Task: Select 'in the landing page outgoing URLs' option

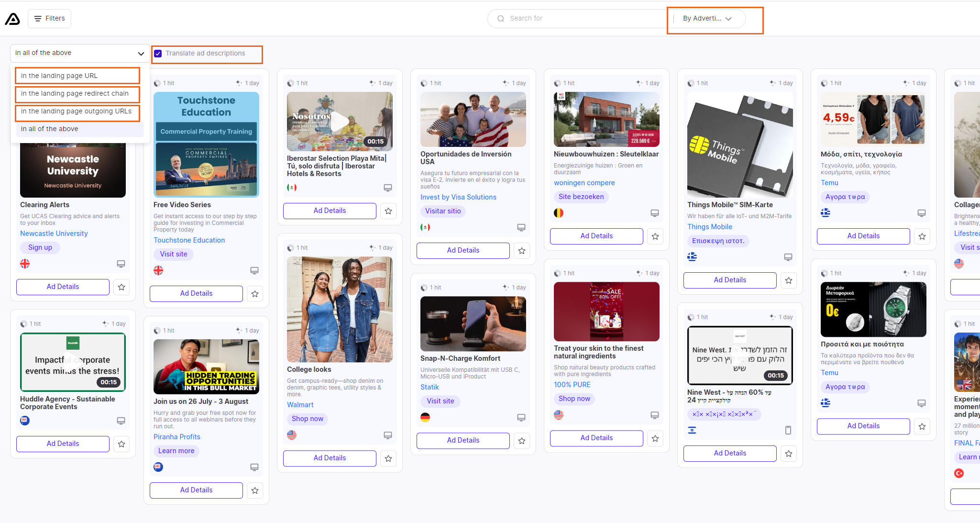Action: 77,111
